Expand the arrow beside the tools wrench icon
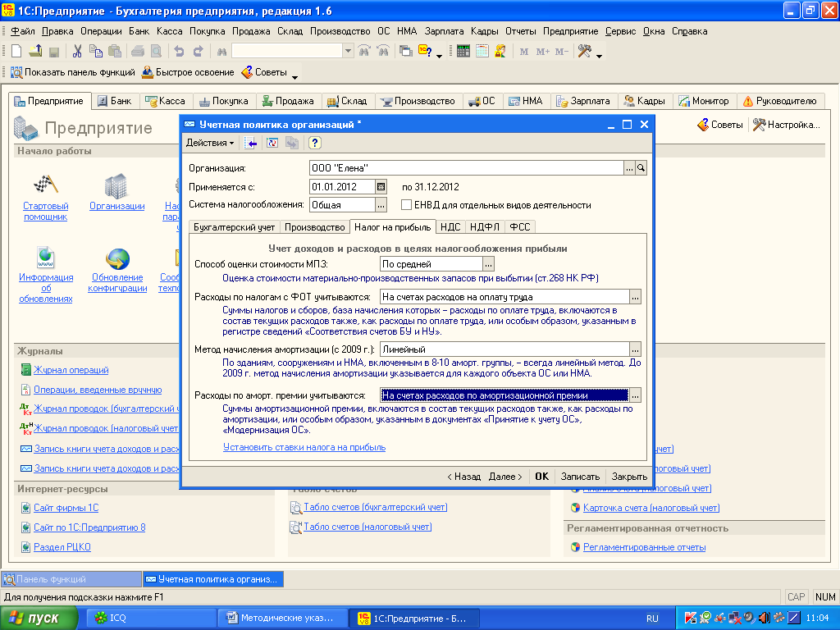The width and height of the screenshot is (840, 630). [599, 56]
